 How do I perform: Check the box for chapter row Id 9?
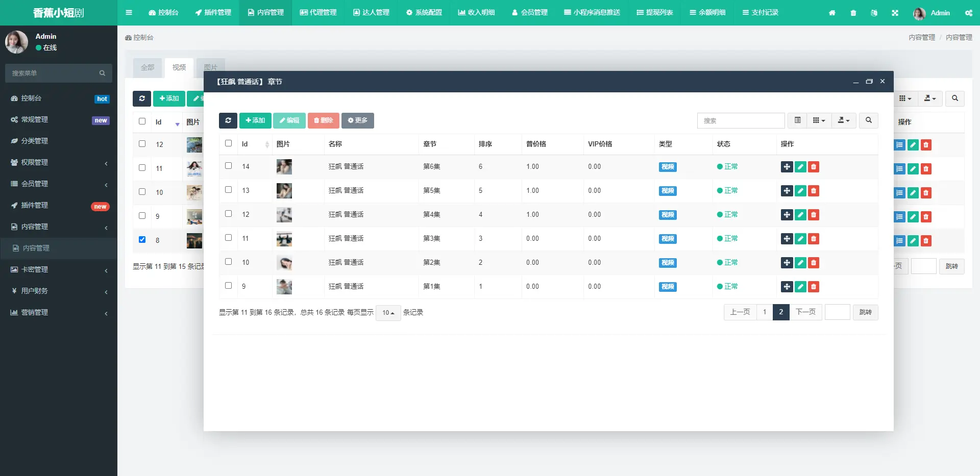[x=228, y=286]
